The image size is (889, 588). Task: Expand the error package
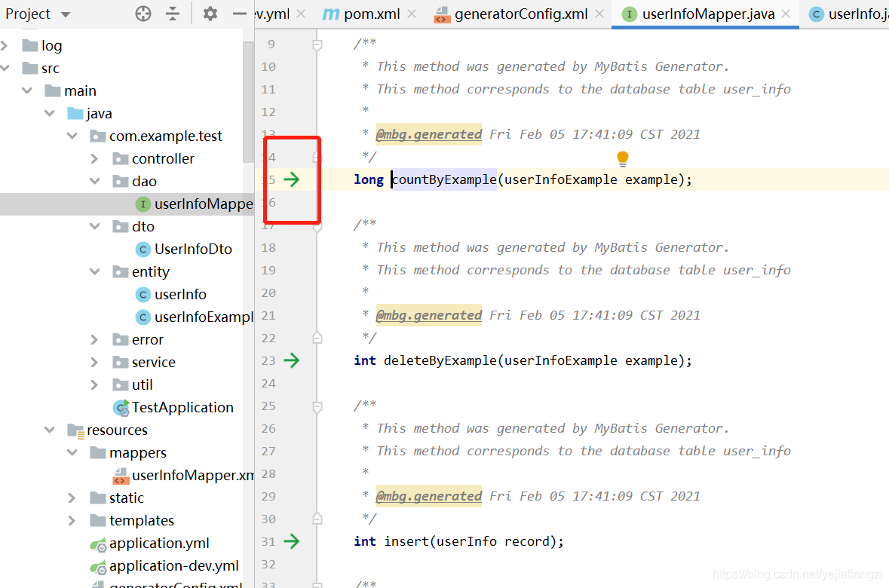[95, 340]
